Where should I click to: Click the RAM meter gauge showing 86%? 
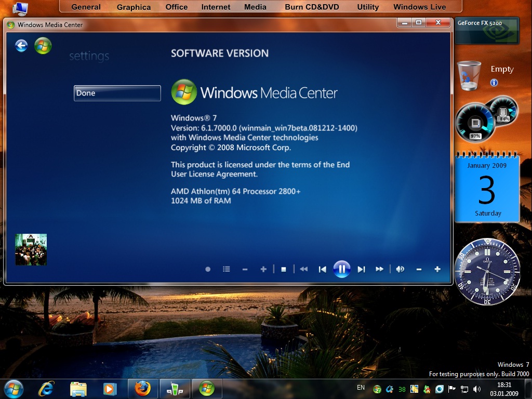tap(504, 110)
